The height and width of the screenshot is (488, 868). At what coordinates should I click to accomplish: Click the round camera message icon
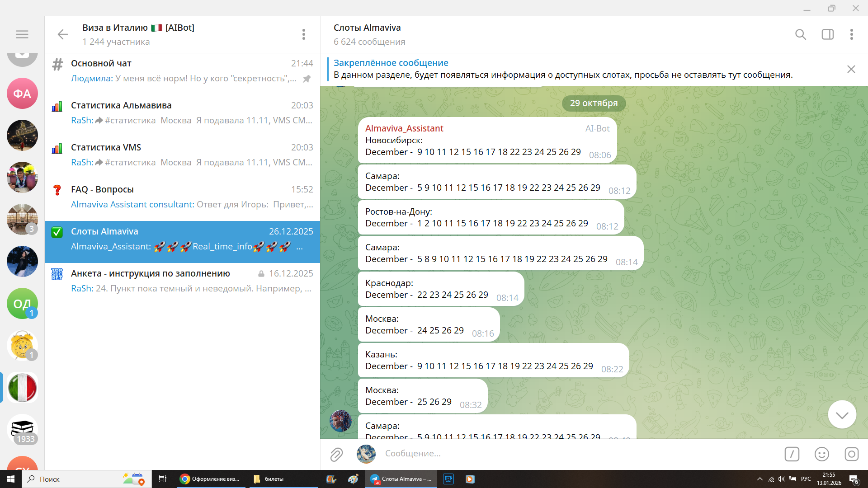(x=851, y=454)
